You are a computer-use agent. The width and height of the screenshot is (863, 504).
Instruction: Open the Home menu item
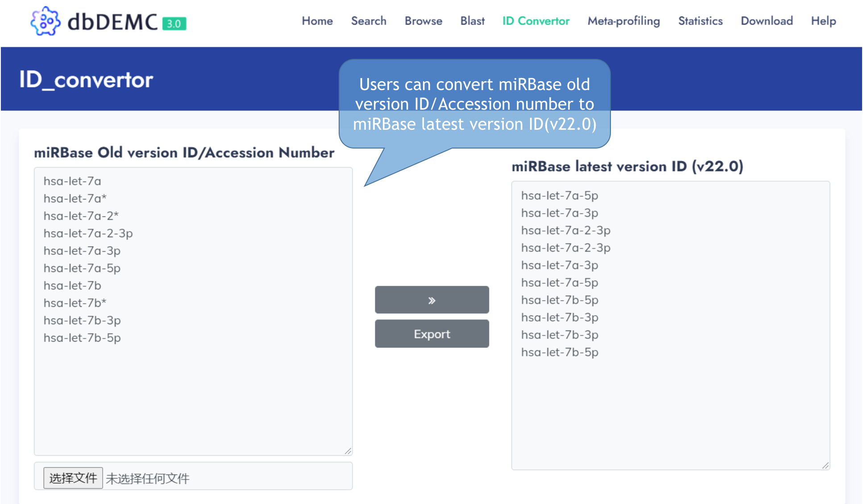(x=317, y=21)
